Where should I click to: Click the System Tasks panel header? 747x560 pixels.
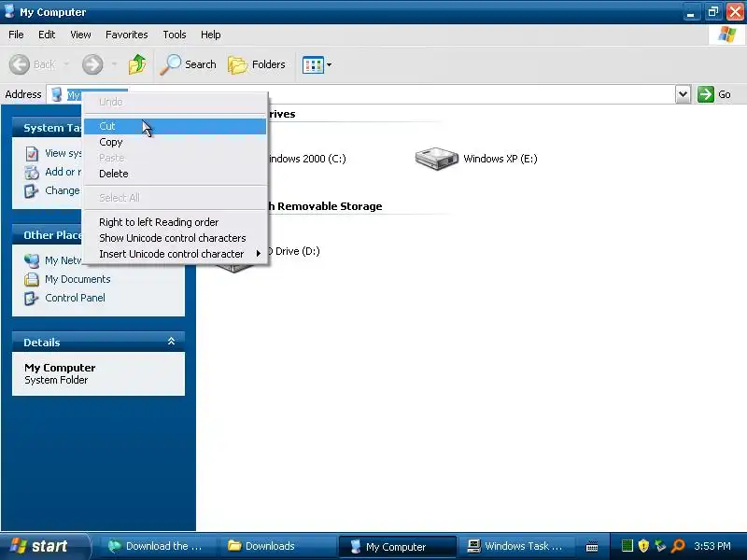(48, 128)
